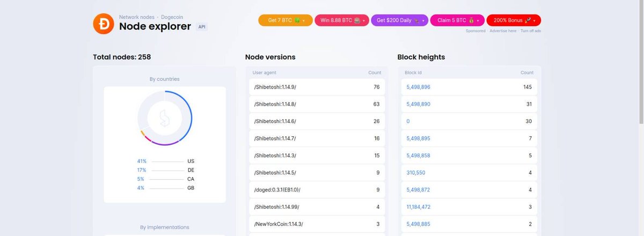This screenshot has width=644, height=236.
Task: Click the Claim 5 BTC ad button
Action: 457,20
